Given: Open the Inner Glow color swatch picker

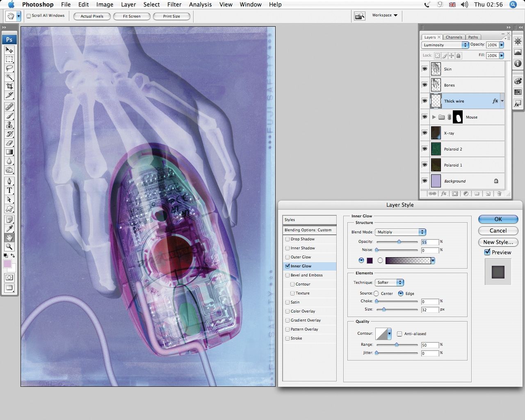Looking at the screenshot, I should 370,260.
